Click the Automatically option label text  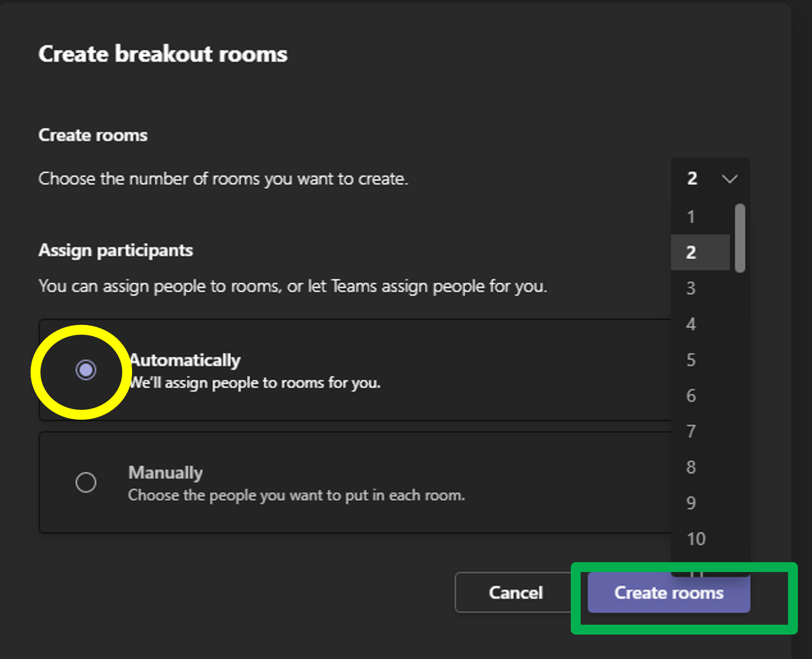pos(185,360)
